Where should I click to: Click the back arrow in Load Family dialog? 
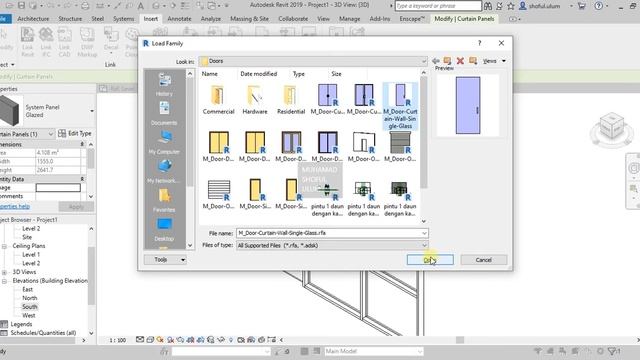[x=436, y=61]
